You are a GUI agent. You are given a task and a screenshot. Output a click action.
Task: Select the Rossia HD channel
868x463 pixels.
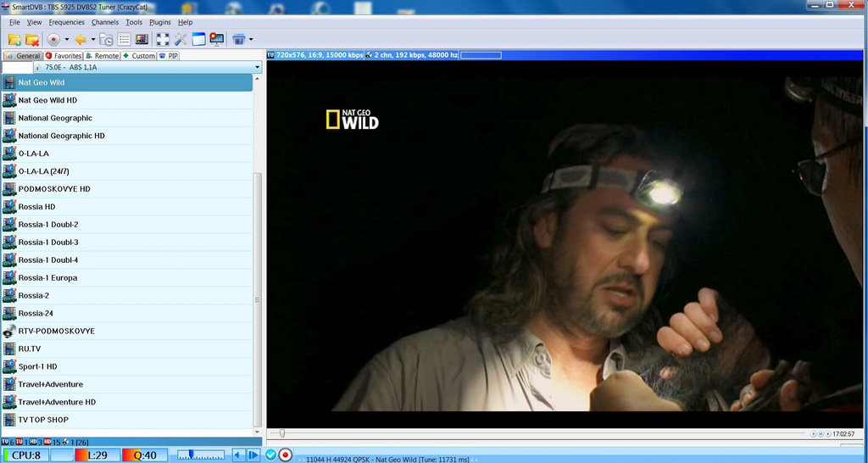click(127, 207)
